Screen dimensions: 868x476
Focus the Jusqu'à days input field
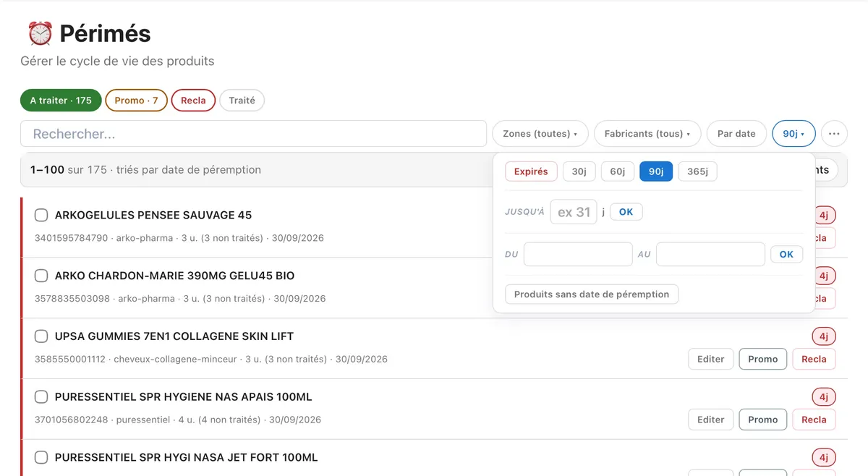pos(574,212)
